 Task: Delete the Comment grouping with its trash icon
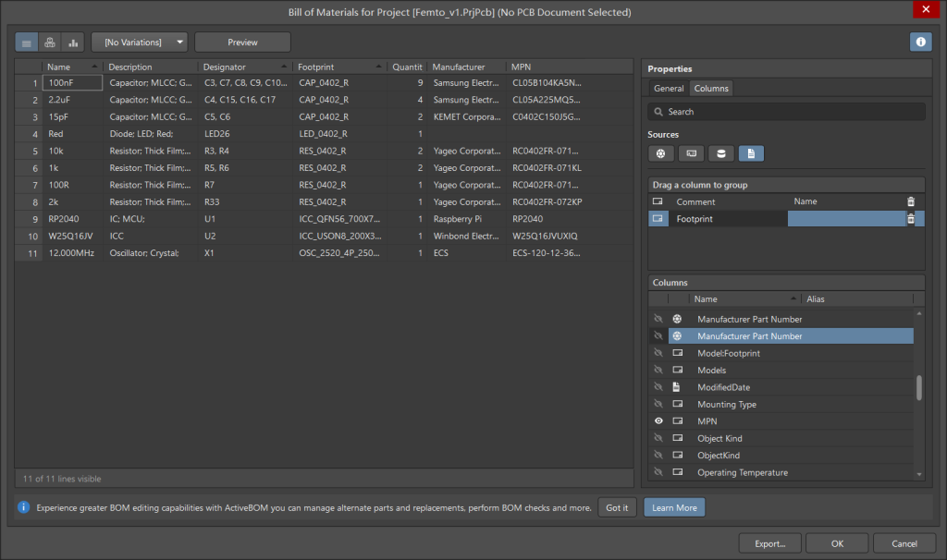click(x=911, y=201)
